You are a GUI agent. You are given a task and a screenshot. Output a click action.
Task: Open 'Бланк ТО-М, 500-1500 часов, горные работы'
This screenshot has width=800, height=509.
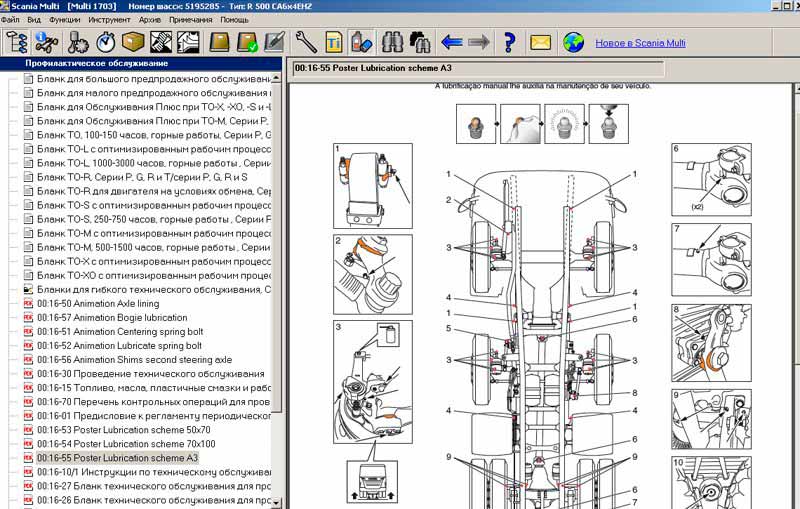point(154,247)
